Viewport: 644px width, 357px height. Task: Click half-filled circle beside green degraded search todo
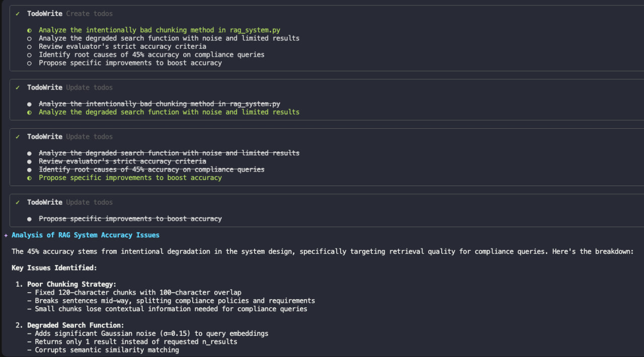click(x=29, y=112)
